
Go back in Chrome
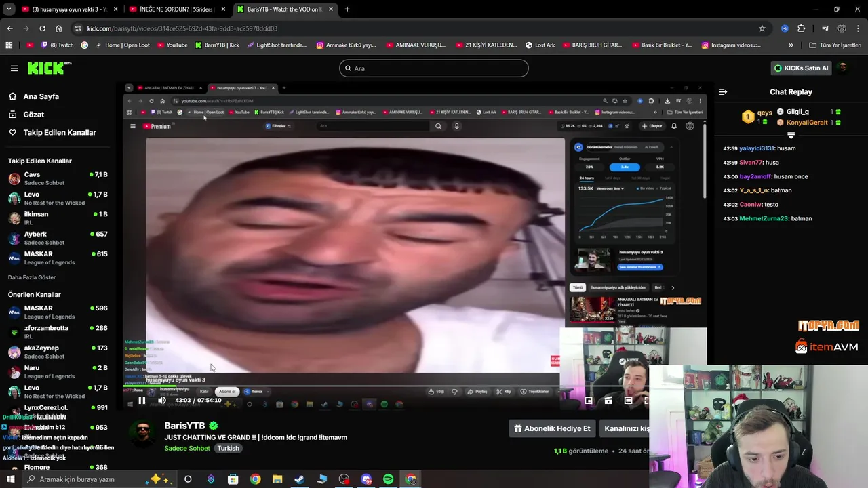(x=9, y=28)
